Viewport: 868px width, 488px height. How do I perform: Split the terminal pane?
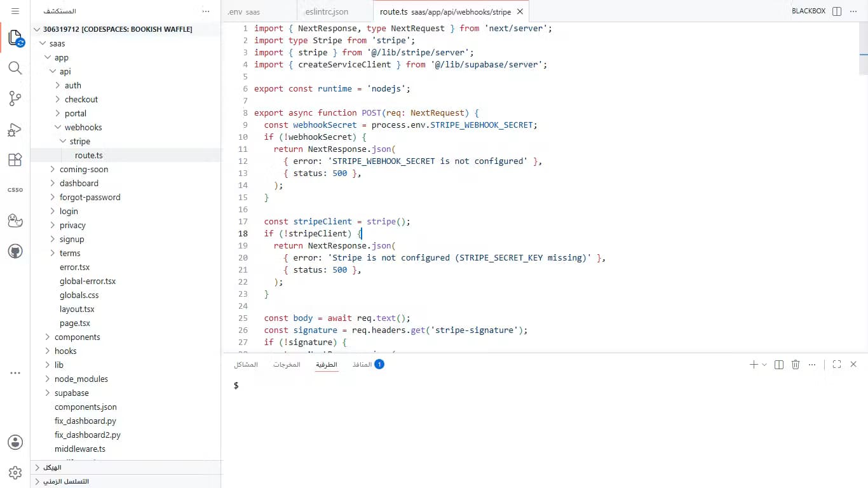point(779,364)
